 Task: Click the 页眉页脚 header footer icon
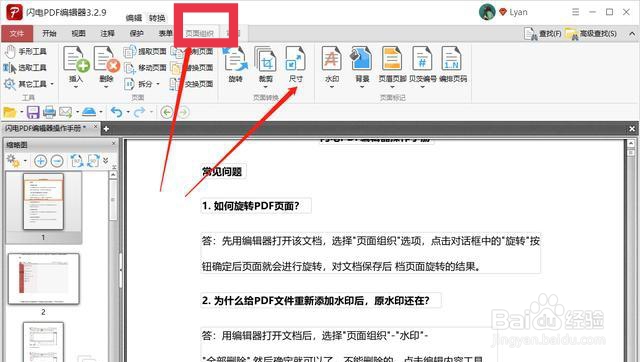[x=392, y=59]
